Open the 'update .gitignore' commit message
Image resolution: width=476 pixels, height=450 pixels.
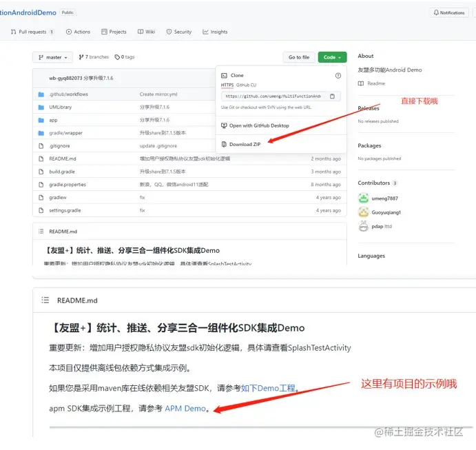click(x=158, y=146)
